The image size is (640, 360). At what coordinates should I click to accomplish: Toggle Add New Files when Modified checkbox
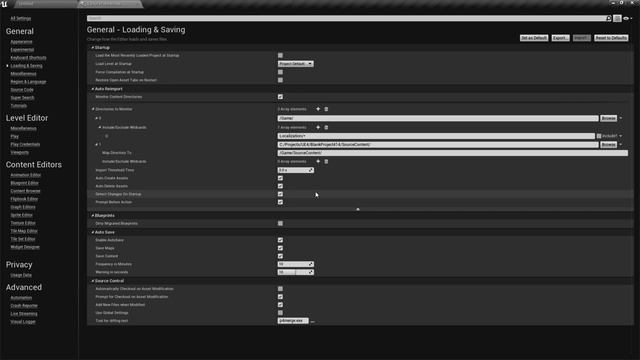tap(280, 304)
